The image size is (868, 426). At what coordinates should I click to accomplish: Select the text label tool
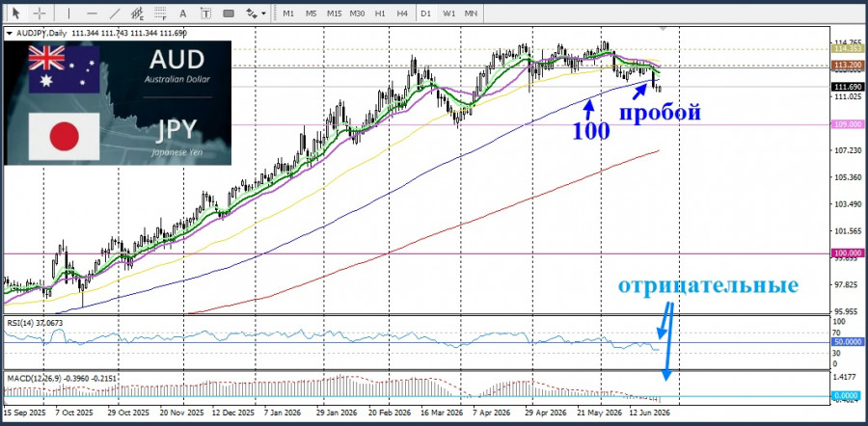[206, 13]
